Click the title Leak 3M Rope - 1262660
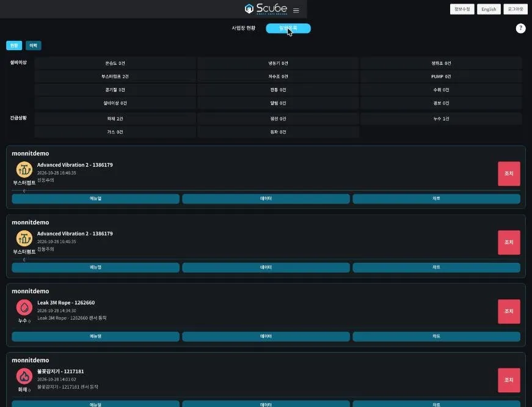532x407 pixels. pos(66,302)
